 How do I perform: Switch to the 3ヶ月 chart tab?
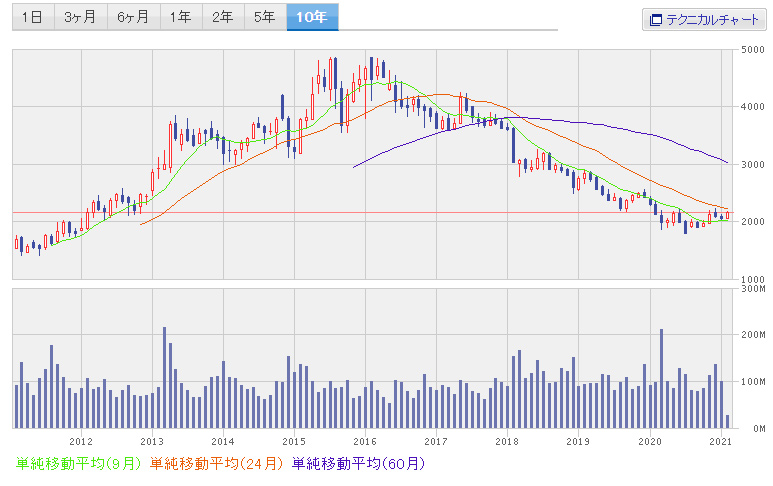tap(81, 17)
